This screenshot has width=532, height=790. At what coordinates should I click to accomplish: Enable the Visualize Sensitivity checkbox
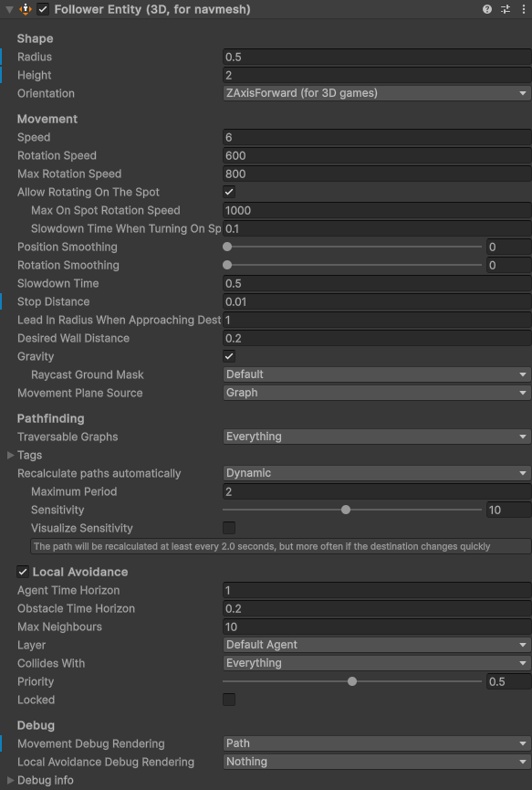pyautogui.click(x=229, y=528)
